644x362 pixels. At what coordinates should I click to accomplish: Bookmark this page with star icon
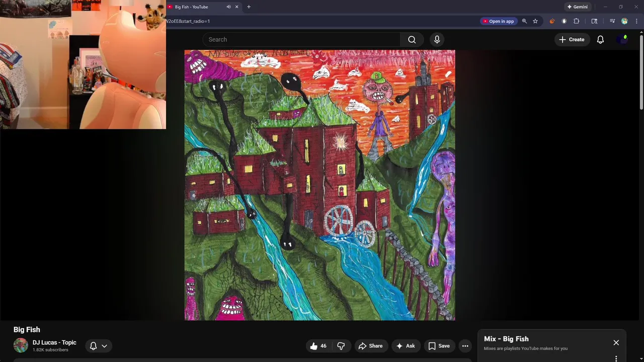(x=535, y=21)
